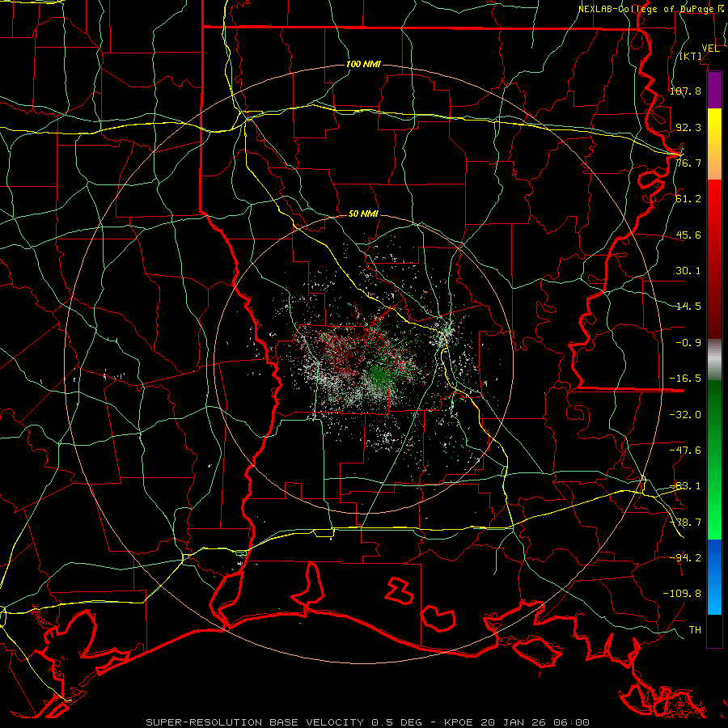Click the -78.7 velocity scale value
The width and height of the screenshot is (728, 728).
(x=685, y=523)
